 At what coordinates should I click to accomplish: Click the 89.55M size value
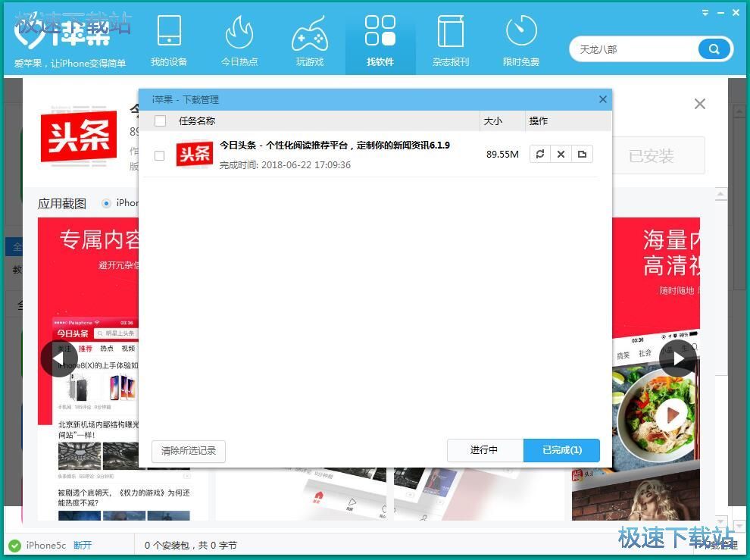[502, 154]
